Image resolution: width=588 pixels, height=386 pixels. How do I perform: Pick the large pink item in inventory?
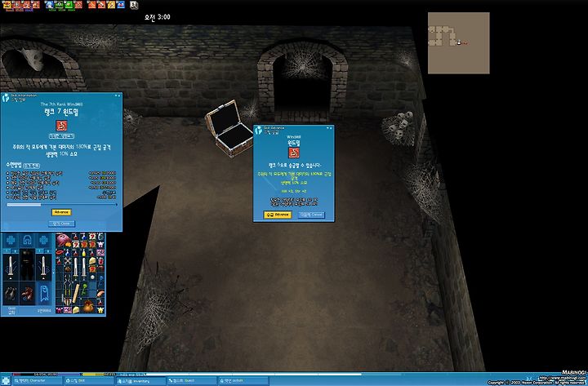pos(64,240)
